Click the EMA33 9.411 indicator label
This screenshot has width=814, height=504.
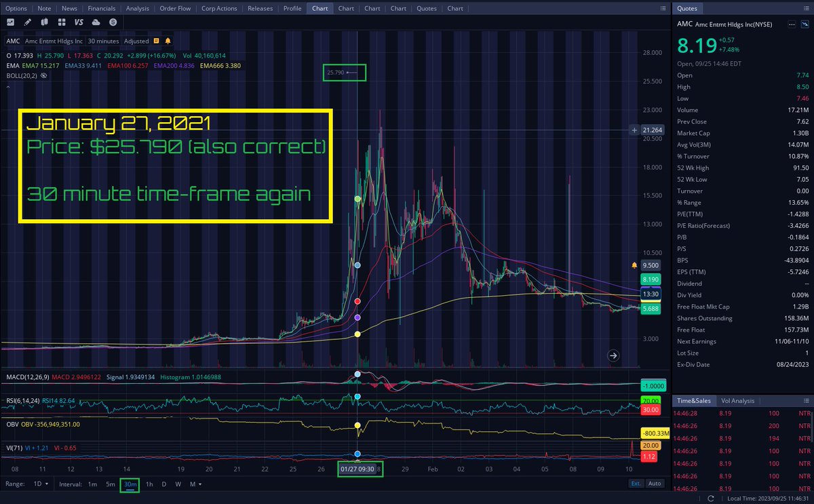(x=83, y=65)
